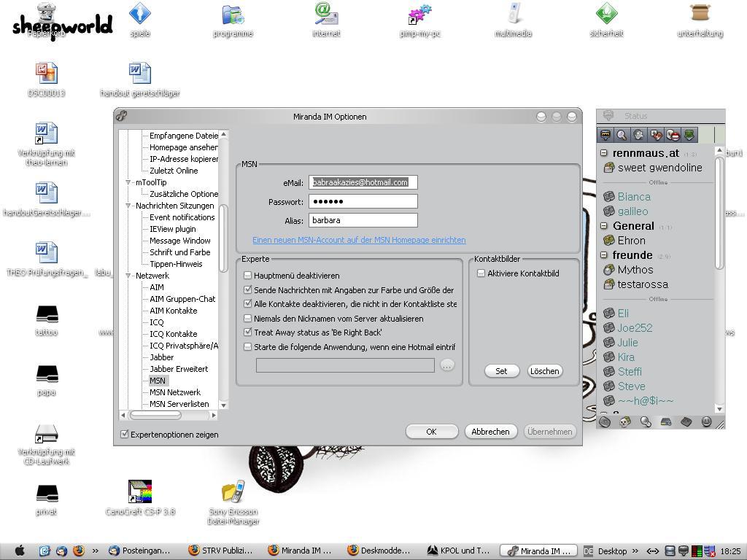
Task: Click the add-contact icon with plus in the contact list toolbar
Action: [x=656, y=135]
